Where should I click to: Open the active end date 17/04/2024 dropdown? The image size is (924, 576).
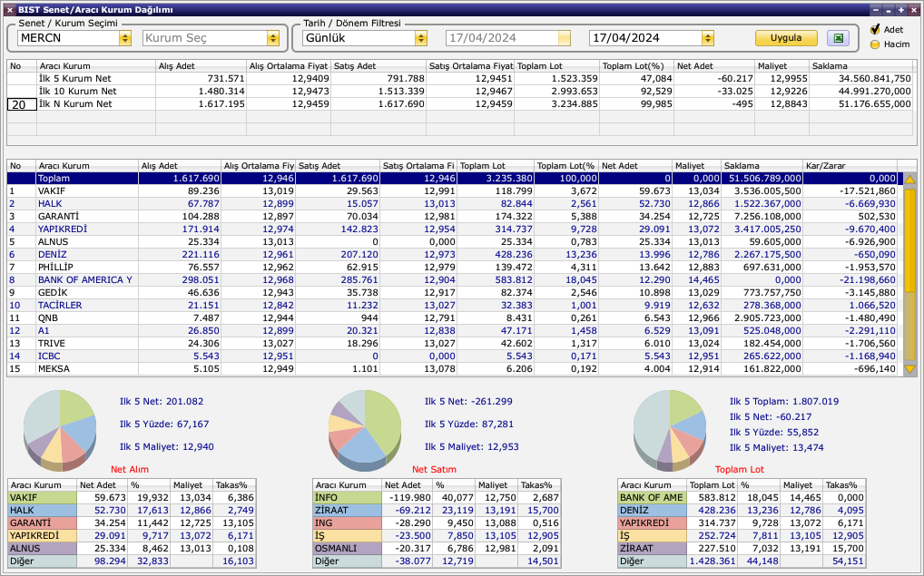(x=708, y=38)
